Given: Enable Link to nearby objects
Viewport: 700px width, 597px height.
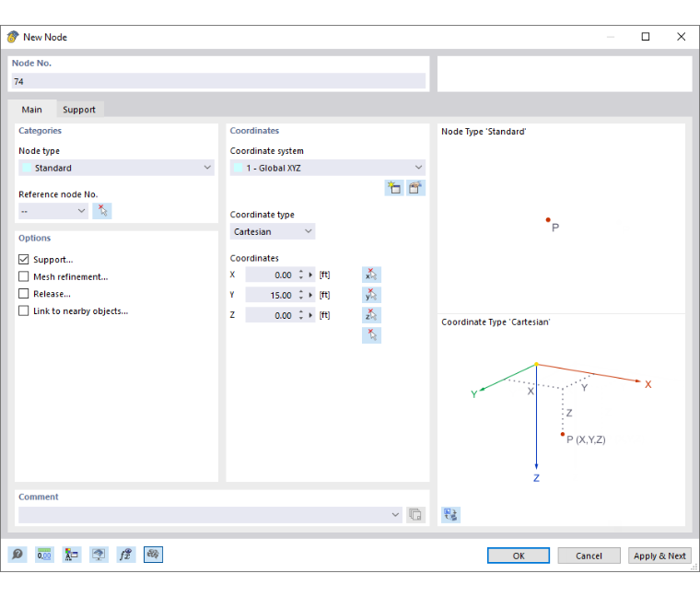Looking at the screenshot, I should (x=24, y=310).
